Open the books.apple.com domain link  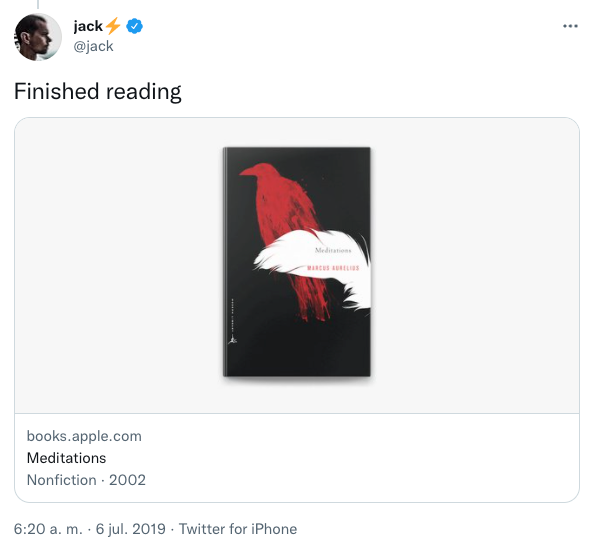coord(84,436)
